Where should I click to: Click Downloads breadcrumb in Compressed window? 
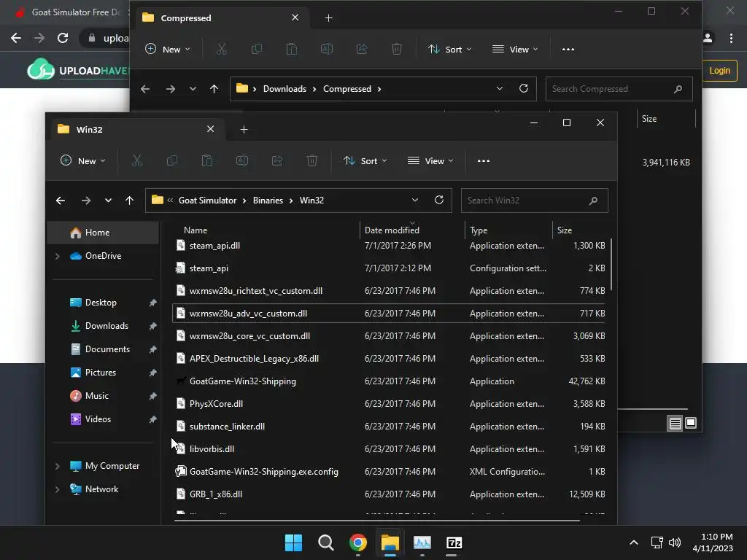[x=285, y=89]
